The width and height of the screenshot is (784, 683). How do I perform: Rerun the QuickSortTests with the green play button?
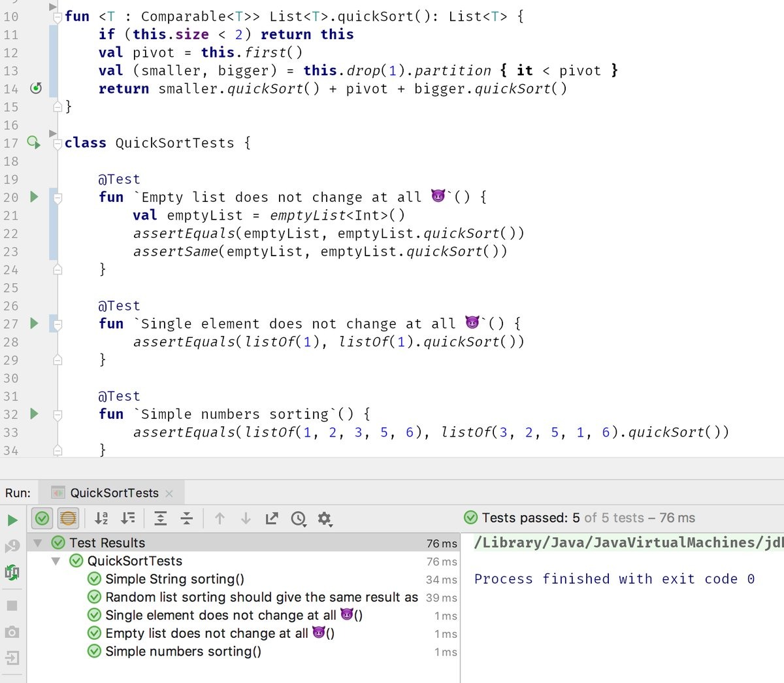click(x=12, y=520)
